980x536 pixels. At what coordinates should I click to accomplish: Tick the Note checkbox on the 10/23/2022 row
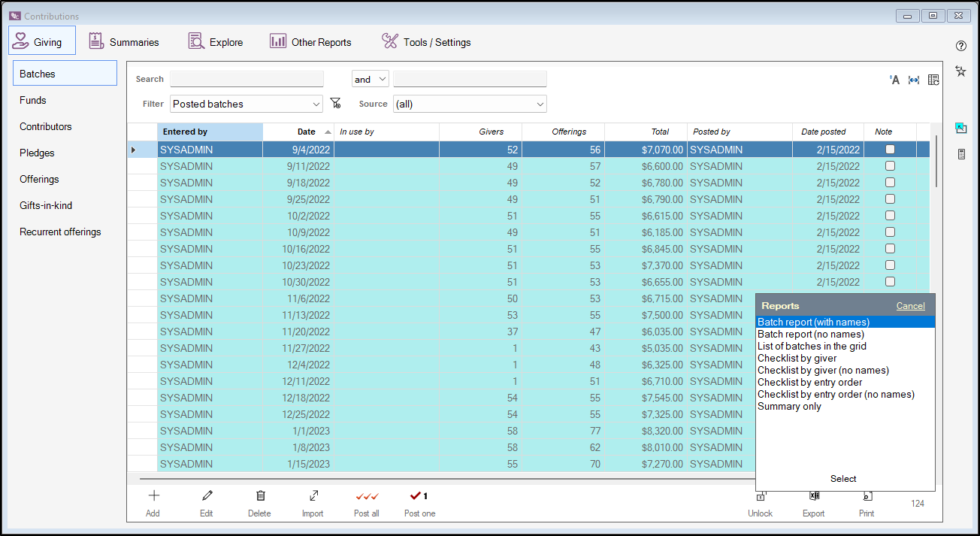[x=890, y=265]
